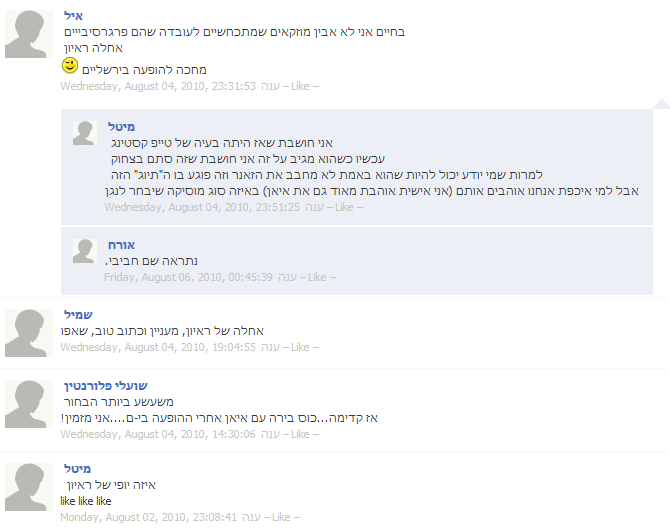This screenshot has width=670, height=528.
Task: Like the comment posted at 23:31:53
Action: pos(300,86)
